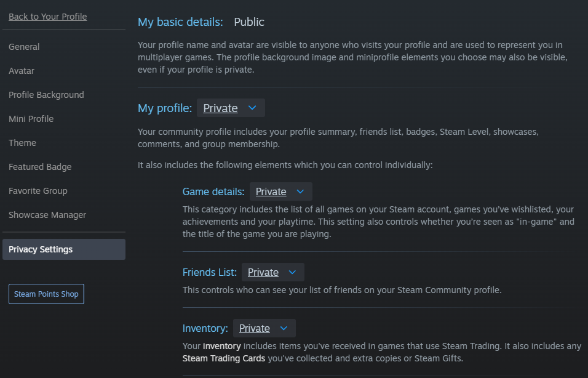Screen dimensions: 588x378
Task: Open the General settings section
Action: (x=24, y=47)
